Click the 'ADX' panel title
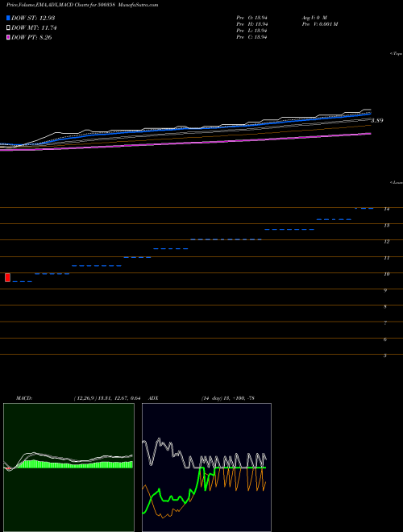This screenshot has height=532, width=403. point(153,398)
